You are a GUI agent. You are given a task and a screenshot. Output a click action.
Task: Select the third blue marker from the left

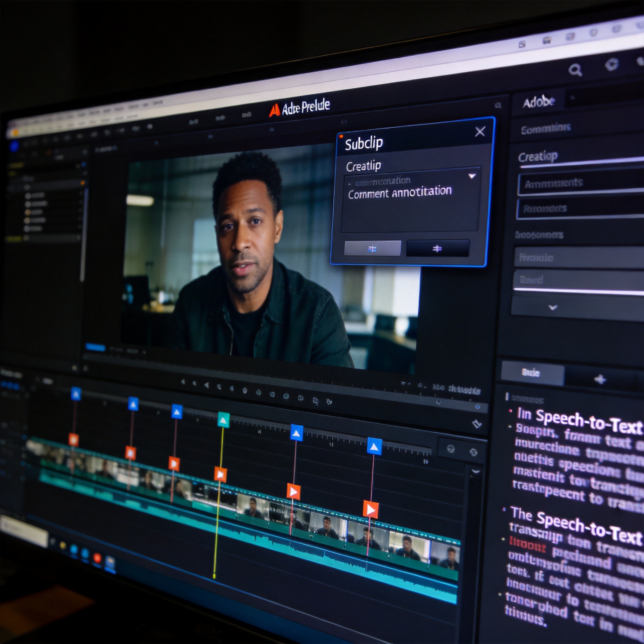177,412
